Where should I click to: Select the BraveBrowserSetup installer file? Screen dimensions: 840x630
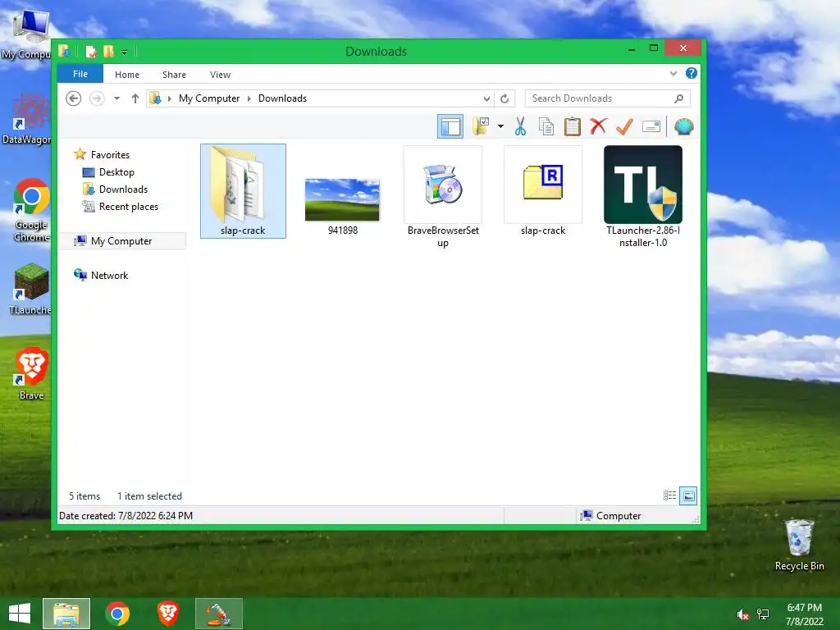pyautogui.click(x=443, y=197)
